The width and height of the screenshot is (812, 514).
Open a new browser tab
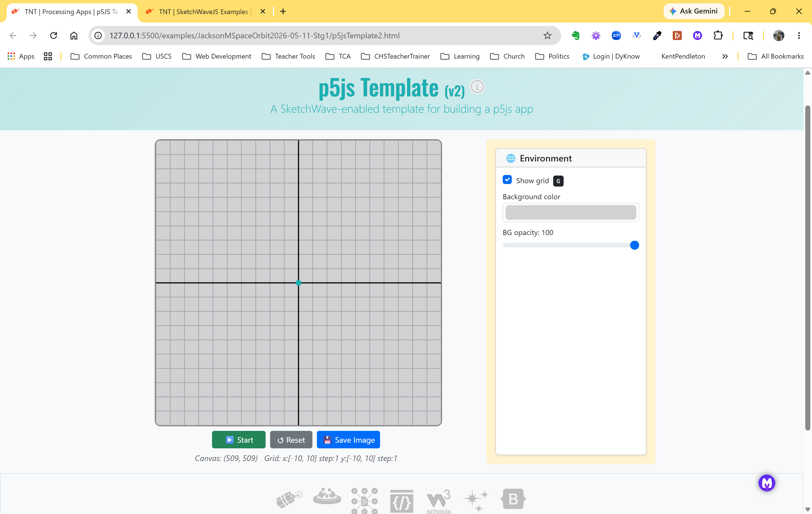point(283,12)
